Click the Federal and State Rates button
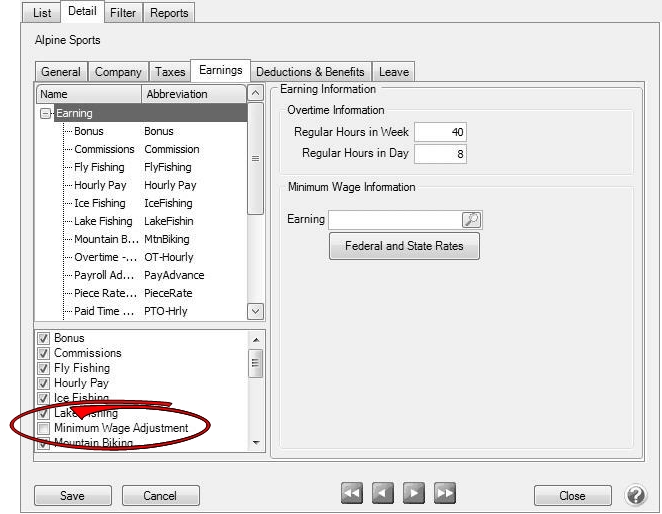The width and height of the screenshot is (662, 514). tap(404, 246)
